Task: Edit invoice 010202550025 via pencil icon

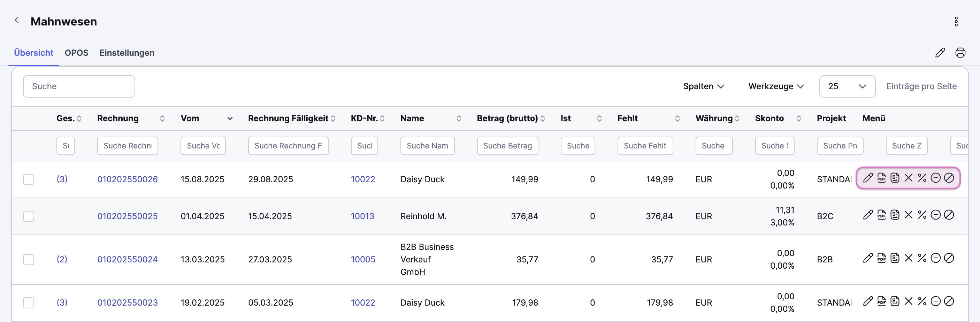Action: pos(868,215)
